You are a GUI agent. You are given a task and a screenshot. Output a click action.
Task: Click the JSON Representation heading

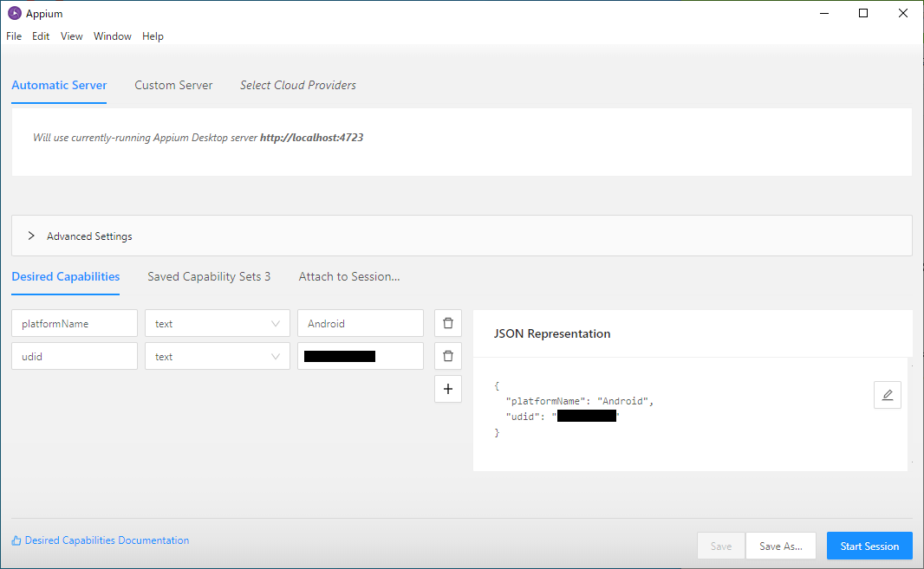[551, 334]
